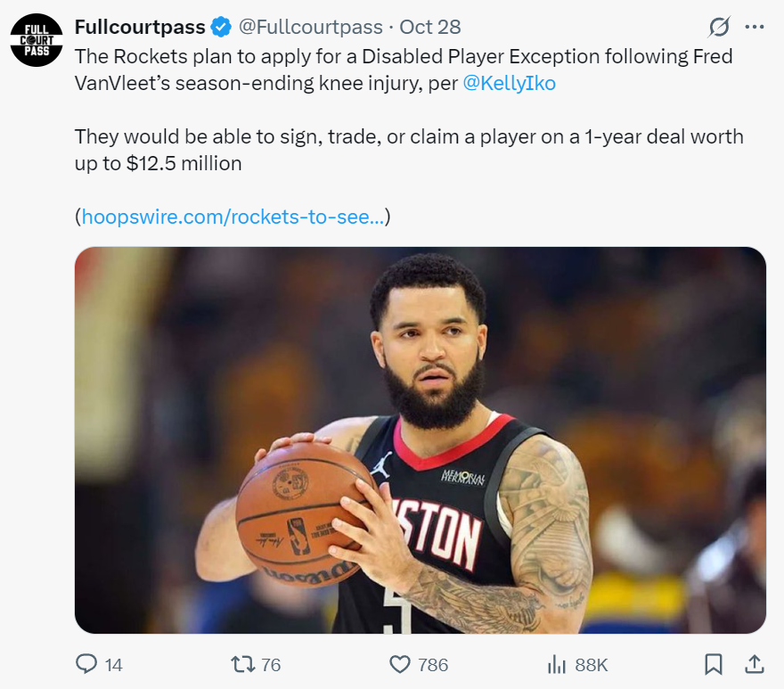
Task: Click the blue verified badge
Action: (223, 27)
